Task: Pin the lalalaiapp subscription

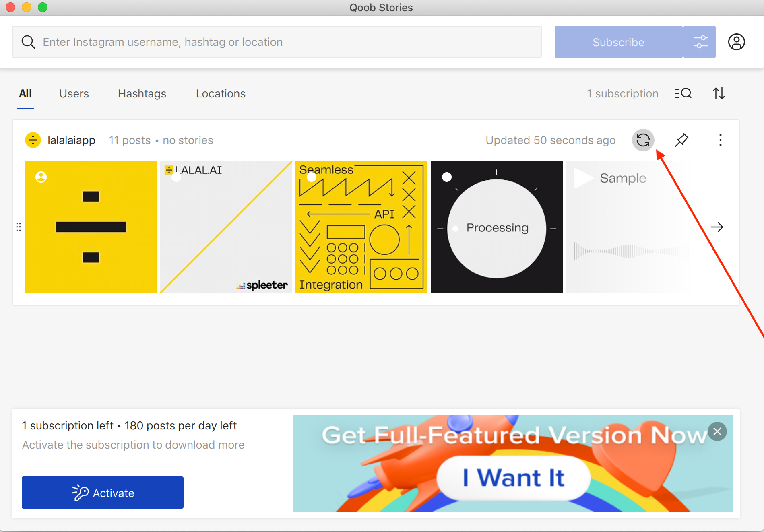Action: 681,140
